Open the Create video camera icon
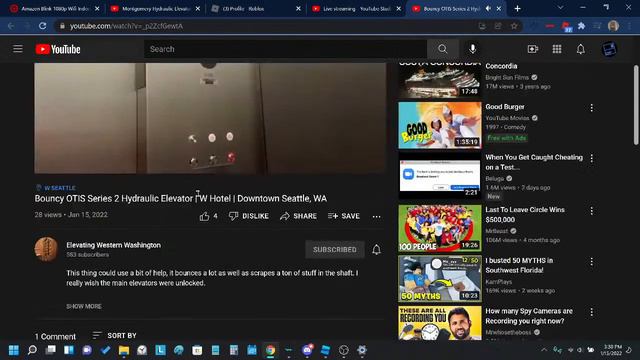Screen dimensions: 640x360 [x=533, y=49]
